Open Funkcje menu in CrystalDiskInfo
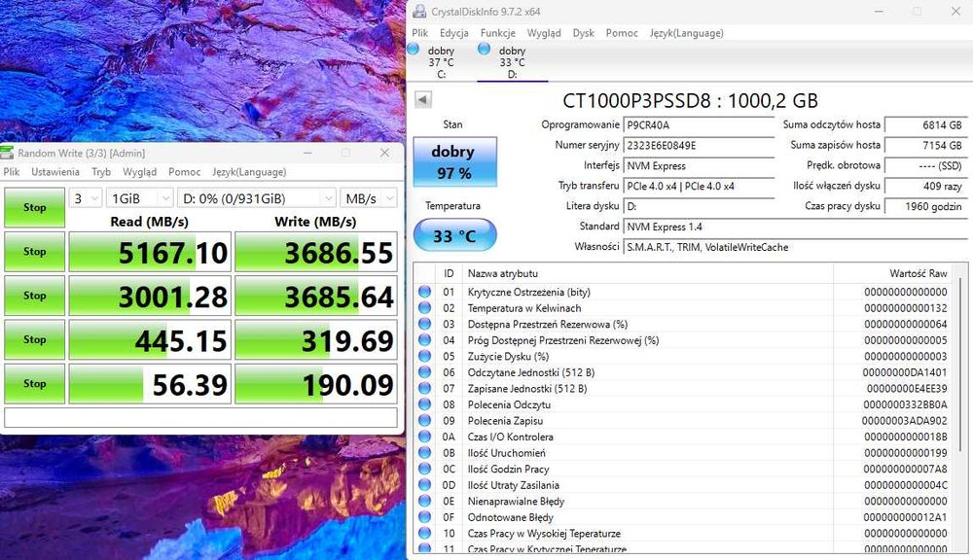This screenshot has height=560, width=973. click(x=497, y=33)
